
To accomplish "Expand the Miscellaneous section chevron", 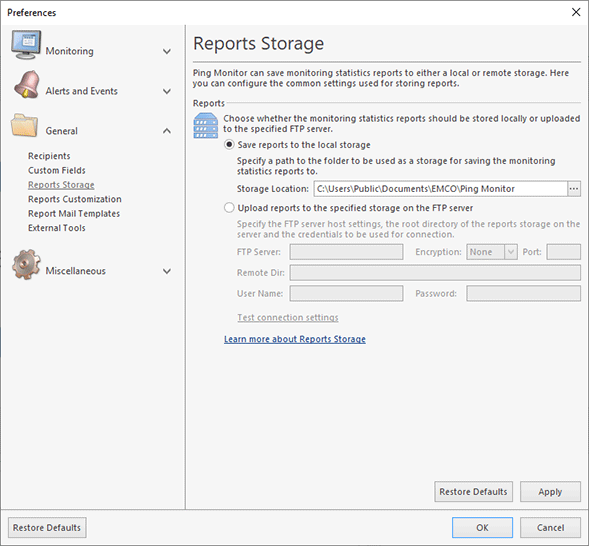I will click(x=167, y=271).
